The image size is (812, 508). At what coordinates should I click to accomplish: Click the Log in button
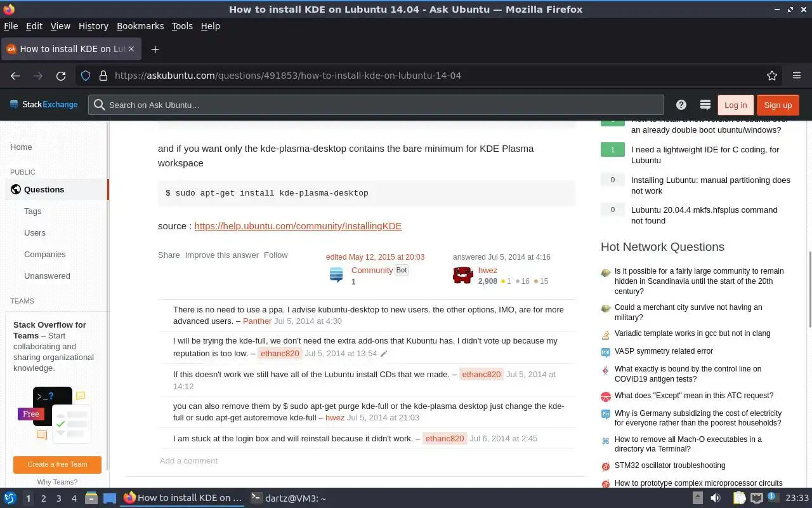tap(735, 105)
